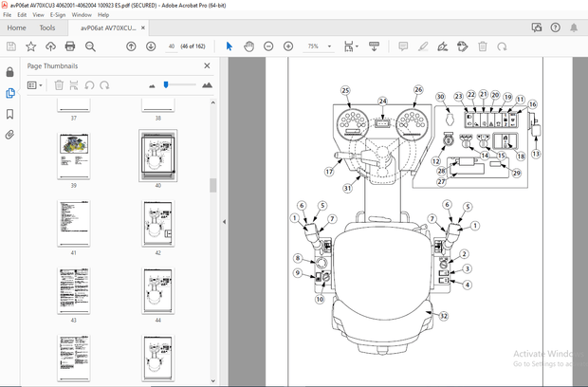Image resolution: width=588 pixels, height=387 pixels.
Task: Delete selected pages in thumbnails panel
Action: (59, 85)
